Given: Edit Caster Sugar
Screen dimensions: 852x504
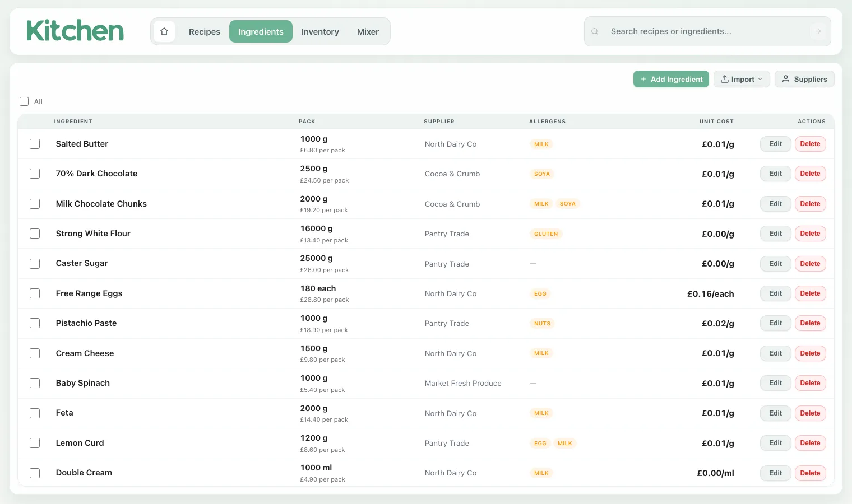Looking at the screenshot, I should click(x=775, y=264).
